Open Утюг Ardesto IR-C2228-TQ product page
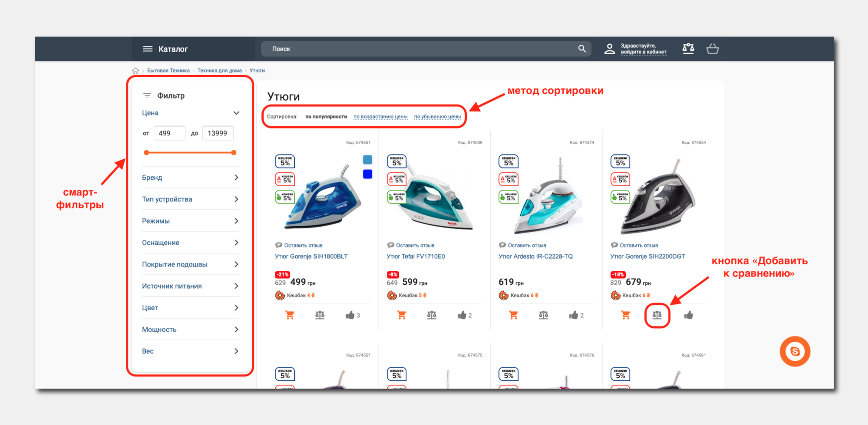The width and height of the screenshot is (868, 425). [535, 257]
